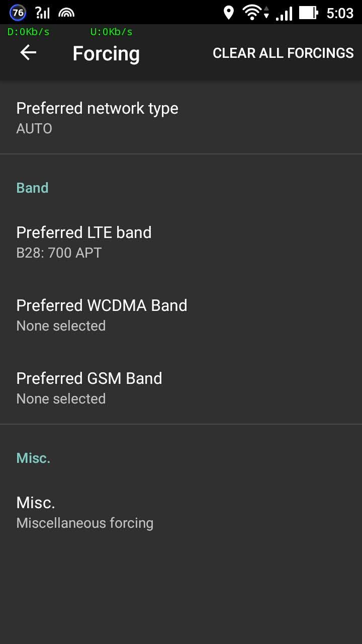
Task: Tap the cellular signal bars icon
Action: pyautogui.click(x=284, y=14)
